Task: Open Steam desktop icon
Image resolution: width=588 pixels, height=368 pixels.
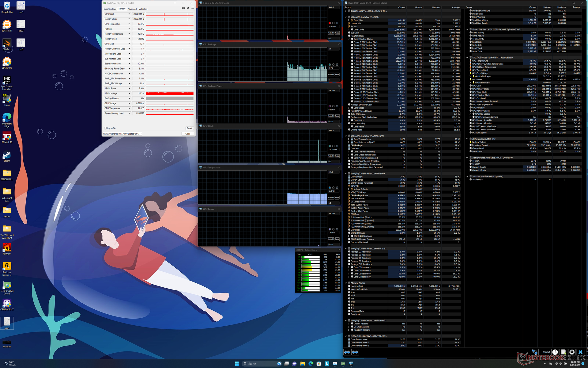Action: [x=7, y=156]
